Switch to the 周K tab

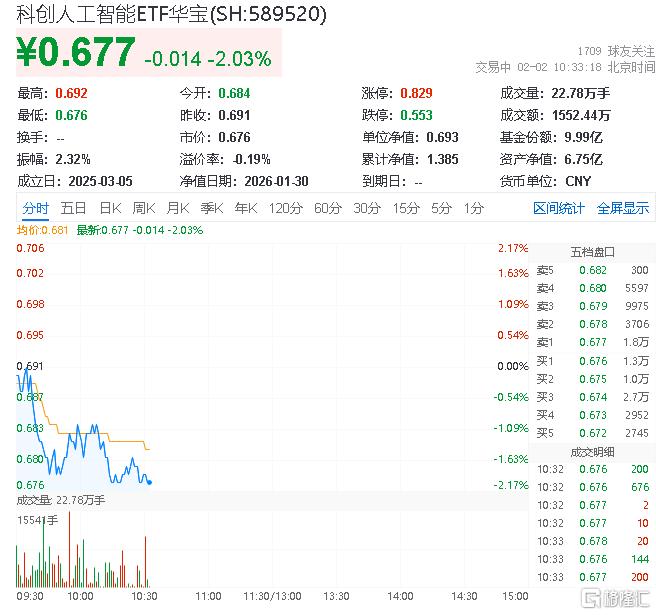pos(144,208)
